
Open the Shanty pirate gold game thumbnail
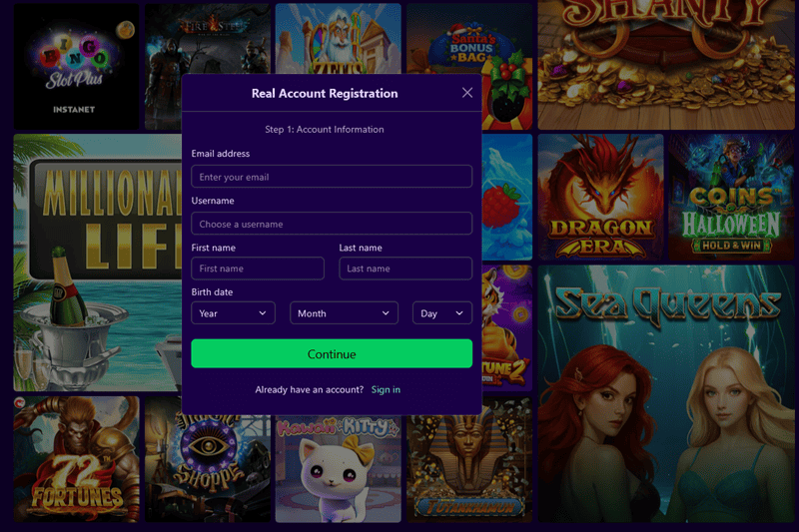[666, 65]
